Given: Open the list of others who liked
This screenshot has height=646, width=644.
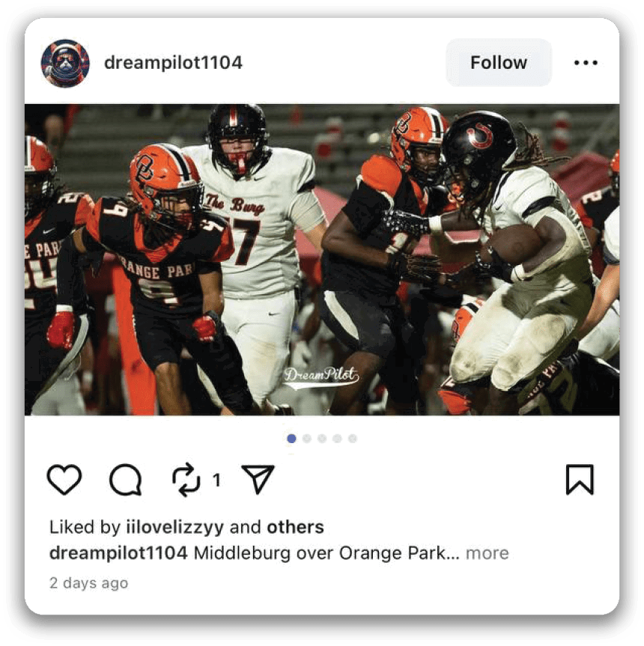Looking at the screenshot, I should 296,527.
